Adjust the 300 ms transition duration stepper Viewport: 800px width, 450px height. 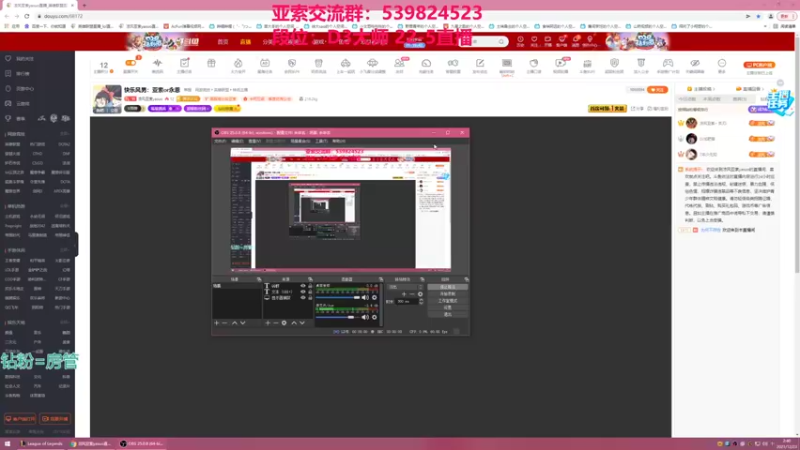point(421,302)
